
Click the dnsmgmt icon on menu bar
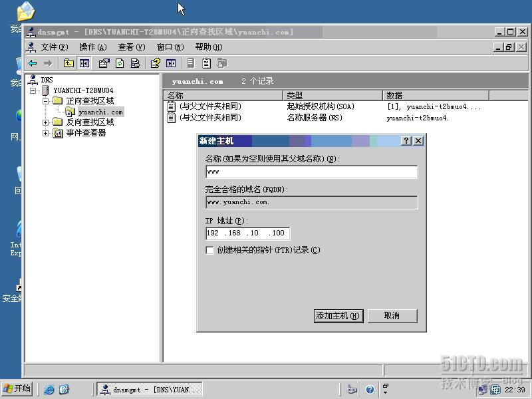click(31, 47)
